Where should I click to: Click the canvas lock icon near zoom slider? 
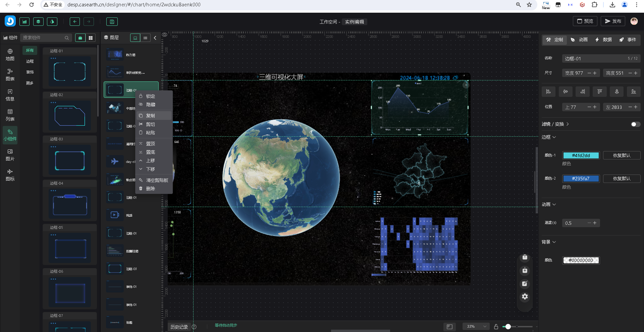click(496, 327)
